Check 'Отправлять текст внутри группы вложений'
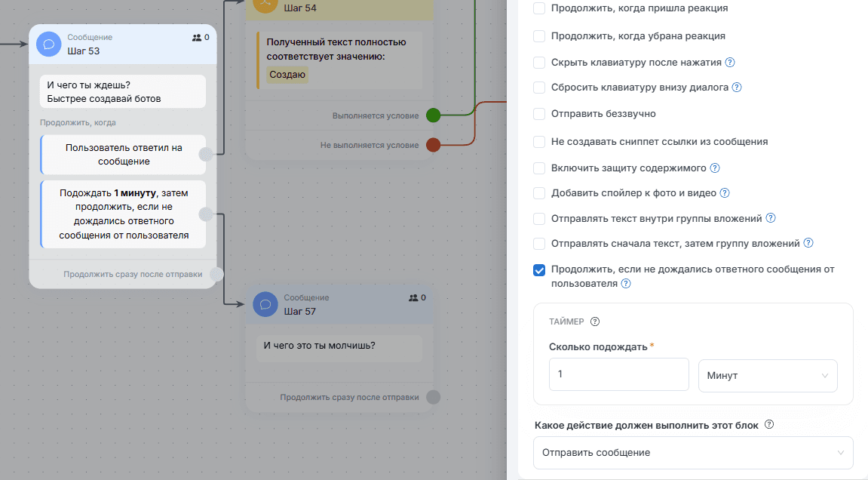Viewport: 868px width, 480px height. click(x=539, y=219)
